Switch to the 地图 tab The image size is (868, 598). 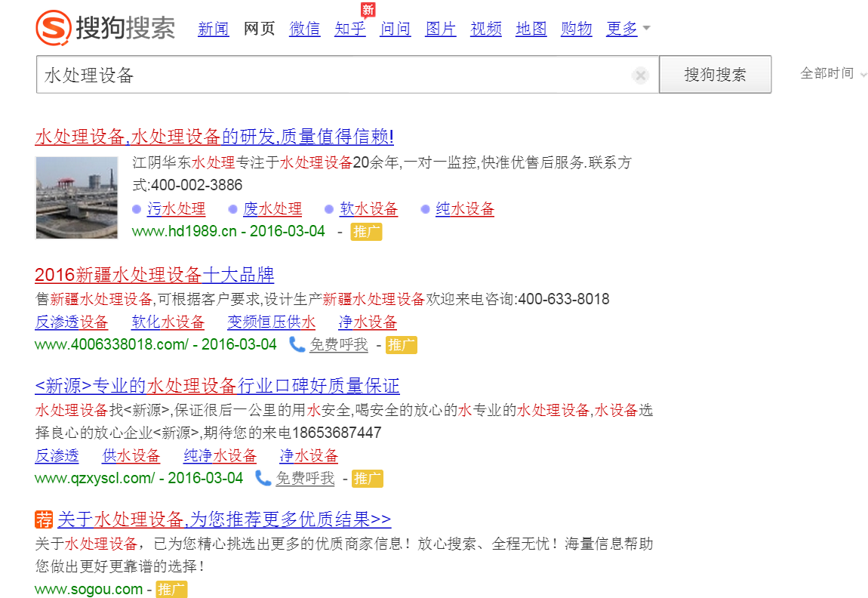[x=531, y=28]
